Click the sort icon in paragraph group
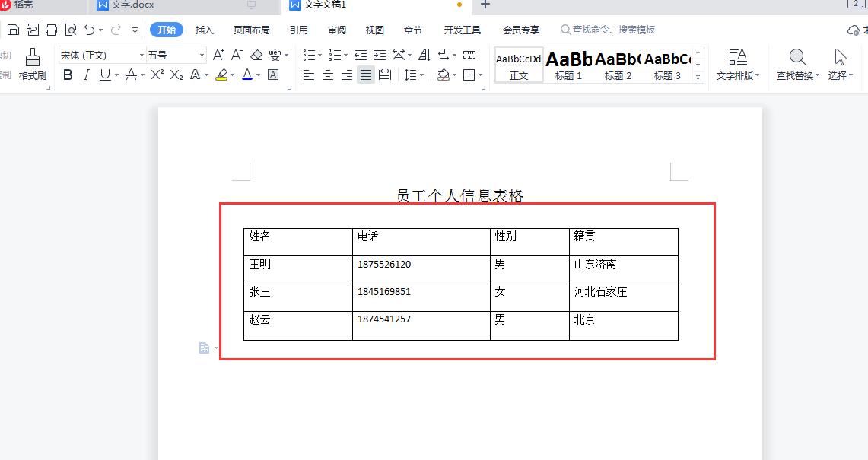The height and width of the screenshot is (460, 868). (x=424, y=55)
